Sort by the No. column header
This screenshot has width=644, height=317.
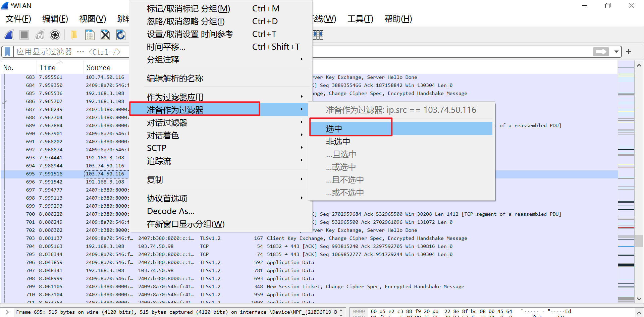point(18,67)
